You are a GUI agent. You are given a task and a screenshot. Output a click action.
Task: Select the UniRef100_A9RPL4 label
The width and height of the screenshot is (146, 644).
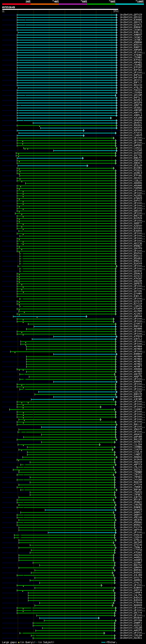(x=131, y=115)
